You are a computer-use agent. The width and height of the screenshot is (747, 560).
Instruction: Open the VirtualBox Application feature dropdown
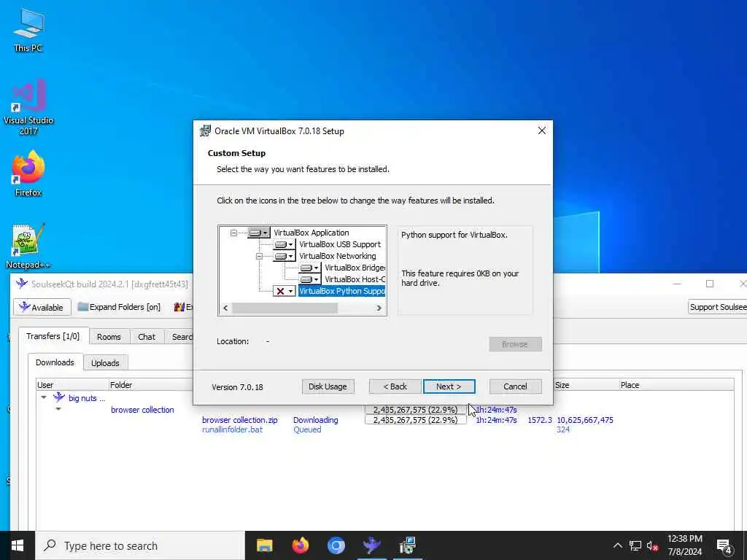[x=259, y=233]
